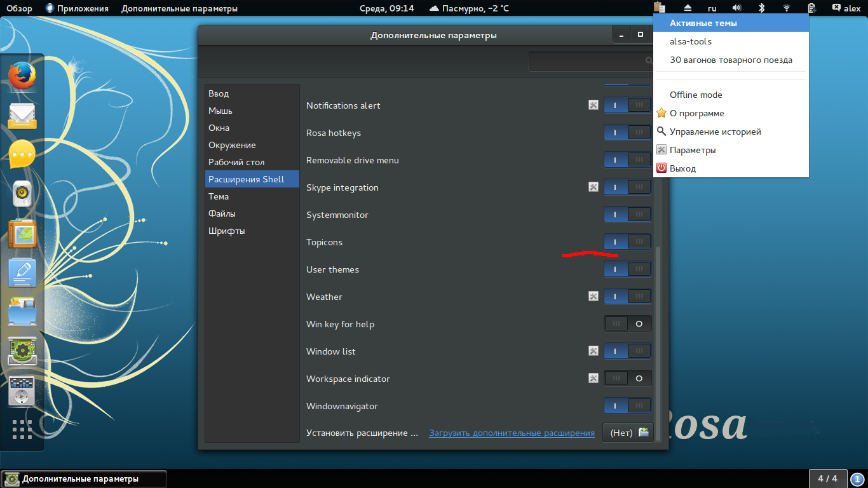Open the Дополнительные параметры app menu in top panel
Image resolution: width=868 pixels, height=488 pixels.
179,8
